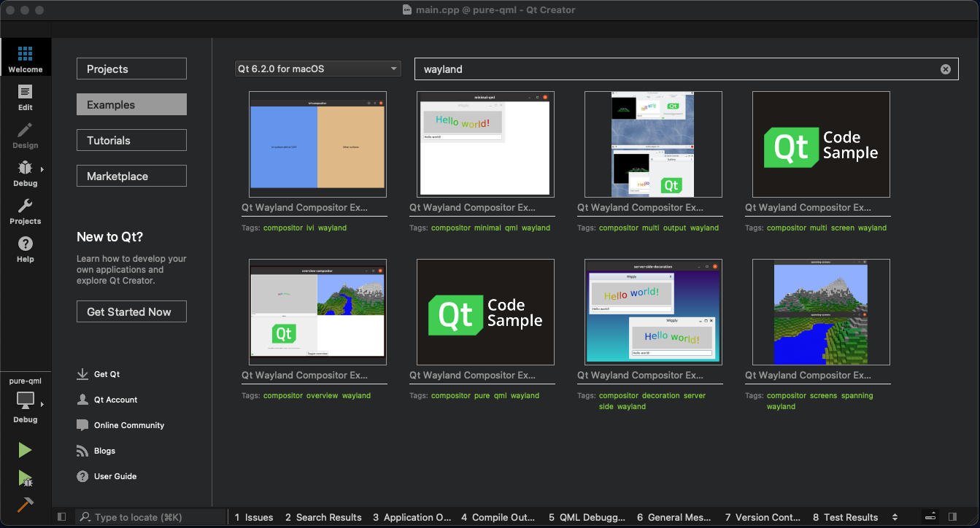Open the Blogs link
The image size is (980, 528).
(x=104, y=451)
